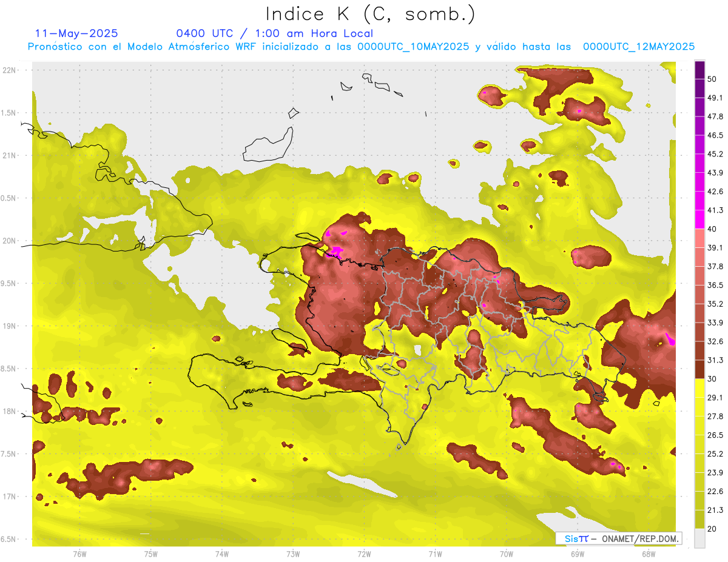Pick the magenta band between 40 and 41.3
The width and height of the screenshot is (728, 562).
point(700,219)
